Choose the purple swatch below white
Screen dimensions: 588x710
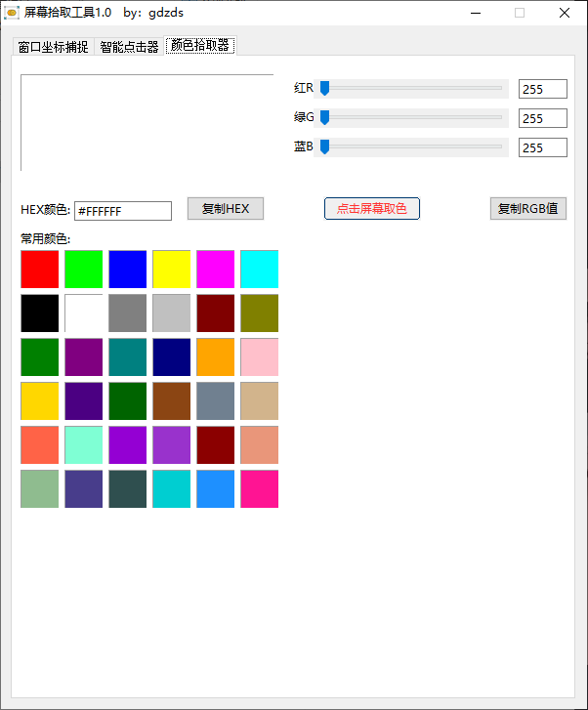(x=84, y=356)
